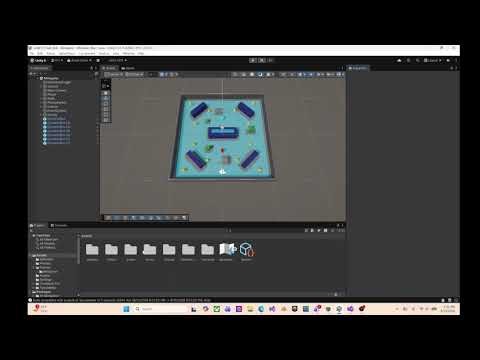Screen dimensions: 480x360
Task: Open the Global/Local handle rotation dropdown
Action: pyautogui.click(x=134, y=74)
